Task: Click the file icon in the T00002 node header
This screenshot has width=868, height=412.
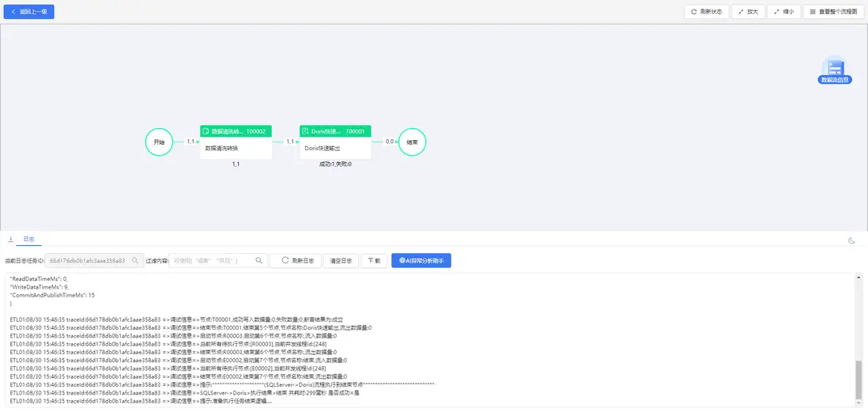Action: coord(206,131)
